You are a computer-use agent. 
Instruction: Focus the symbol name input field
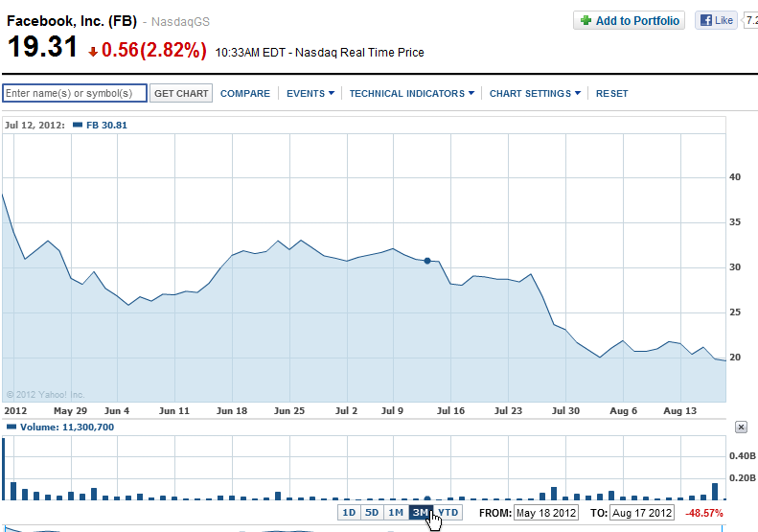(75, 93)
